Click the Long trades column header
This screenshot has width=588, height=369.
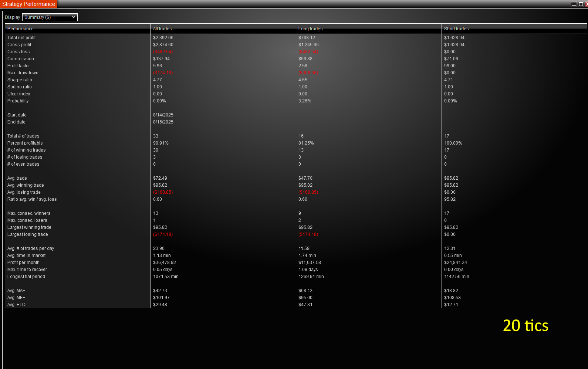coord(310,29)
